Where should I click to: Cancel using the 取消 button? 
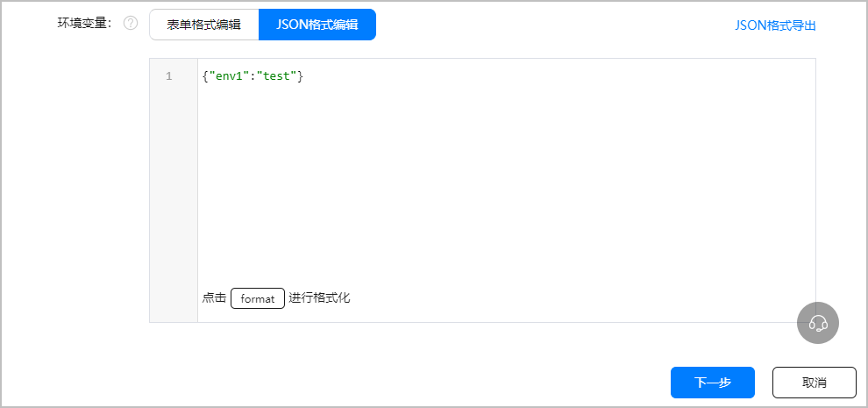pyautogui.click(x=814, y=383)
